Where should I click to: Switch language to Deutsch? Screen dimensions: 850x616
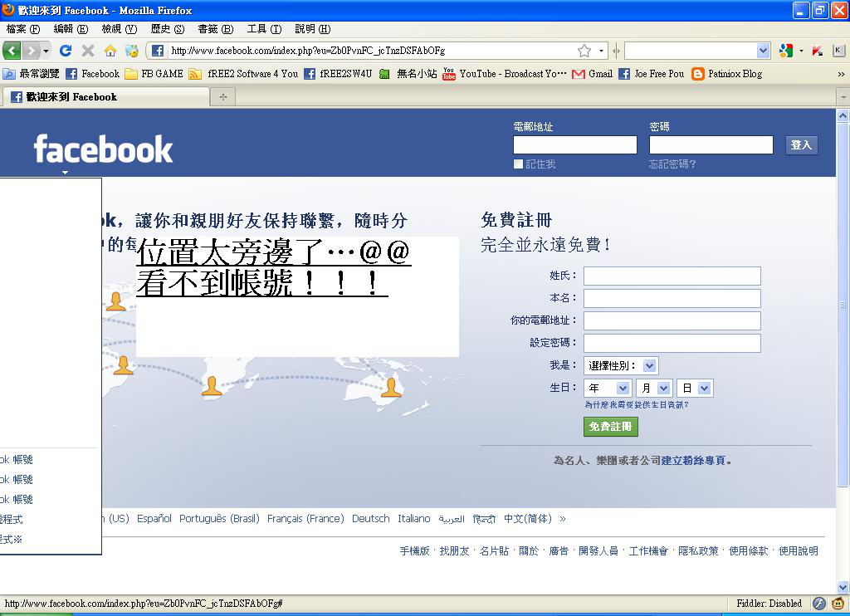coord(371,519)
